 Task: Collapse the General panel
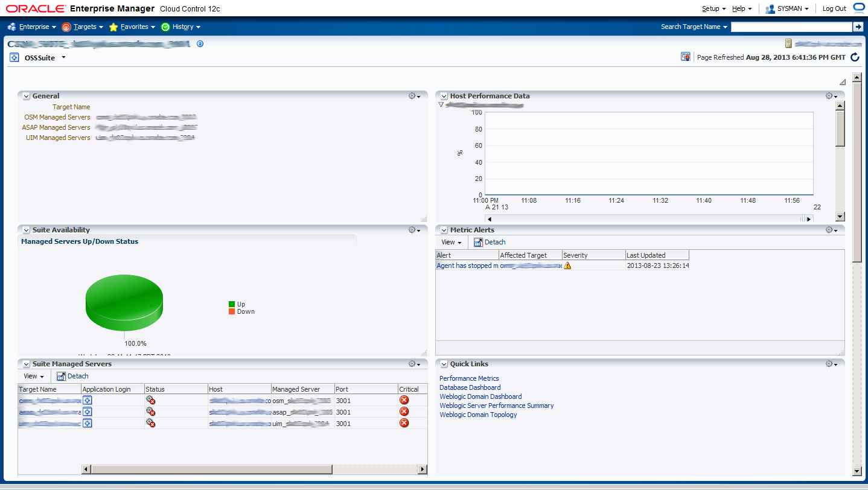[x=26, y=96]
